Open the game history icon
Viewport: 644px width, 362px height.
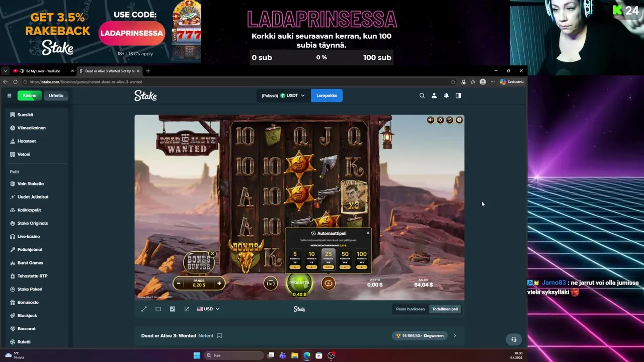(x=450, y=120)
